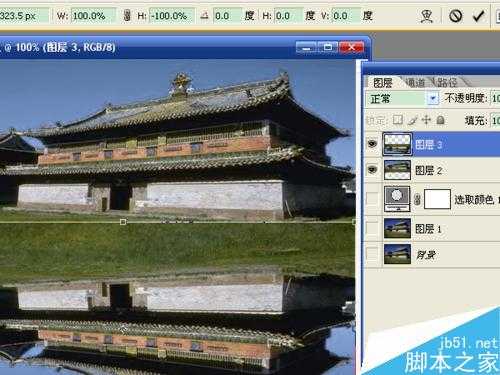This screenshot has height=375, width=500.
Task: Switch to warp mode icon in options bar
Action: 426,16
